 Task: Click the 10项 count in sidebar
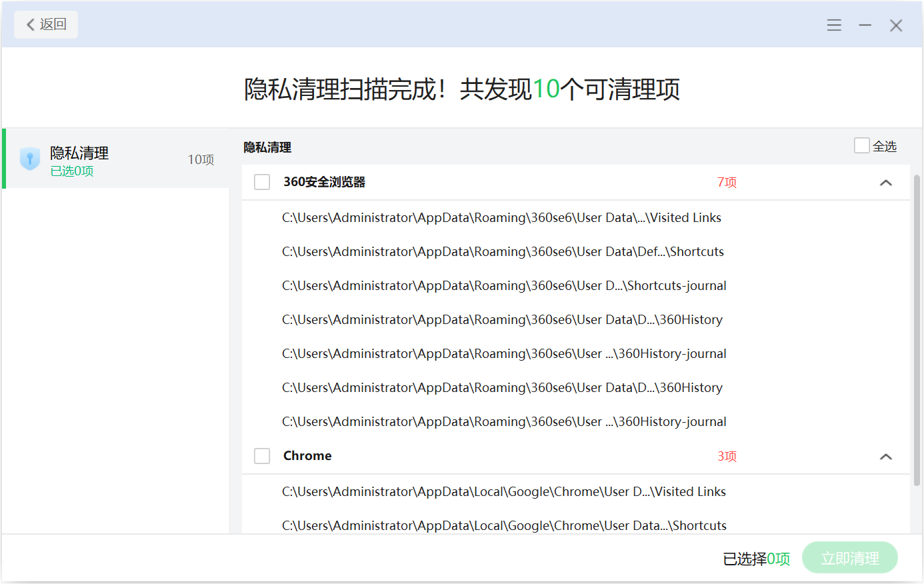(201, 159)
